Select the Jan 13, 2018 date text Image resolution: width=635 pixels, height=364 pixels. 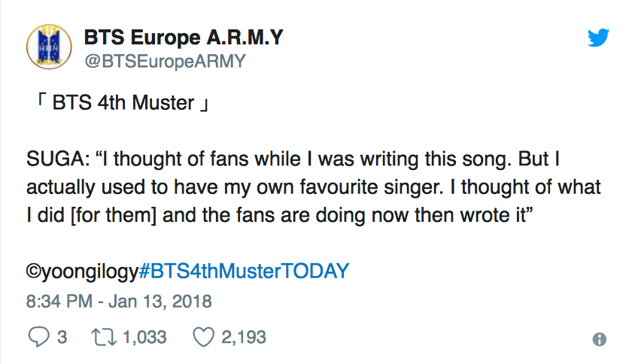(160, 302)
